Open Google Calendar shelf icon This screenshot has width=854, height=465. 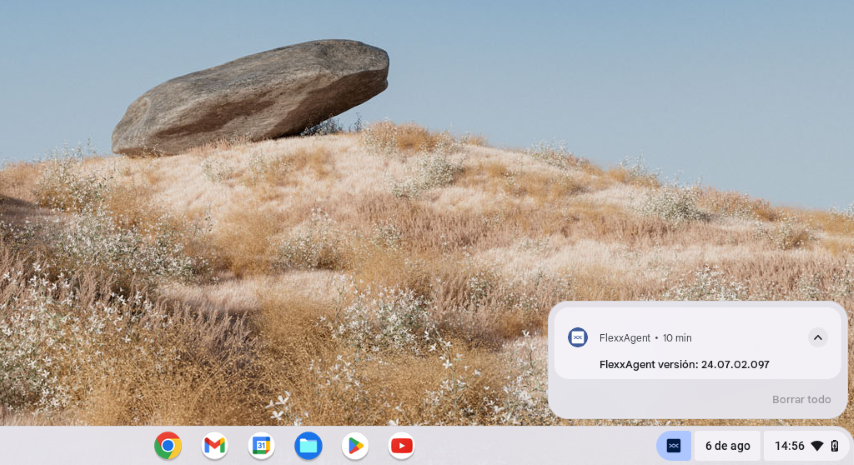coord(261,445)
